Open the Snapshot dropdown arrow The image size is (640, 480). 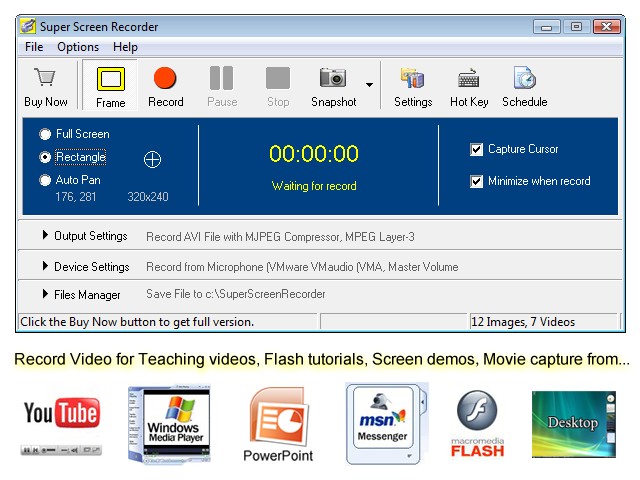tap(369, 85)
